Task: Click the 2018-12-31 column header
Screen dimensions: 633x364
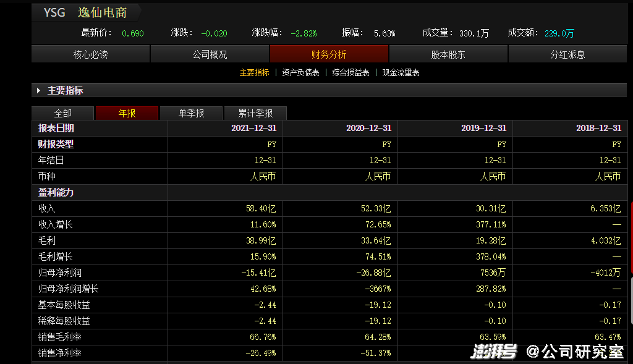Action: 598,128
